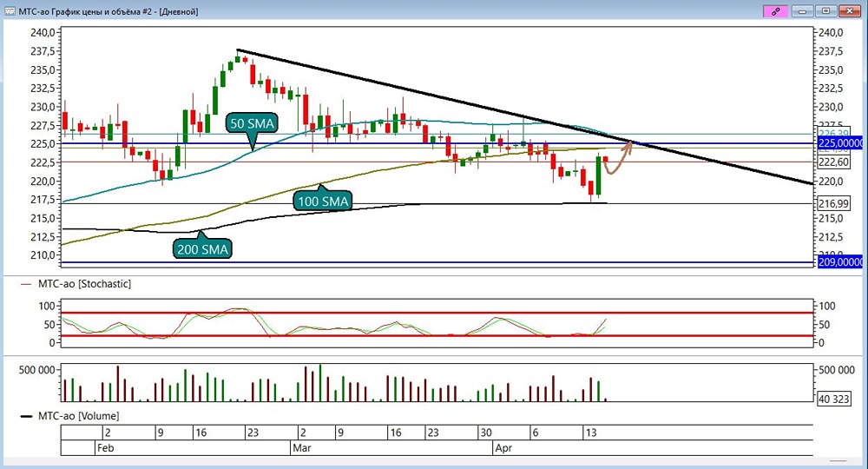Click the 40 323 volume value label
The height and width of the screenshot is (469, 868).
pyautogui.click(x=833, y=399)
